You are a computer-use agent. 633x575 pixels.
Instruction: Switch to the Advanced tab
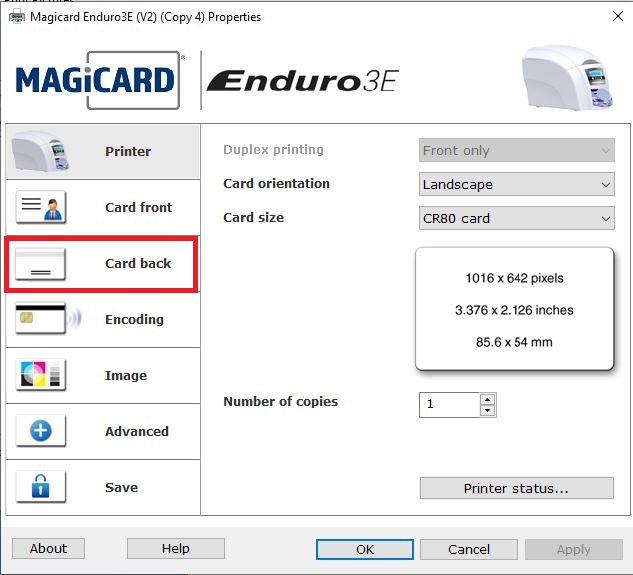[x=103, y=431]
